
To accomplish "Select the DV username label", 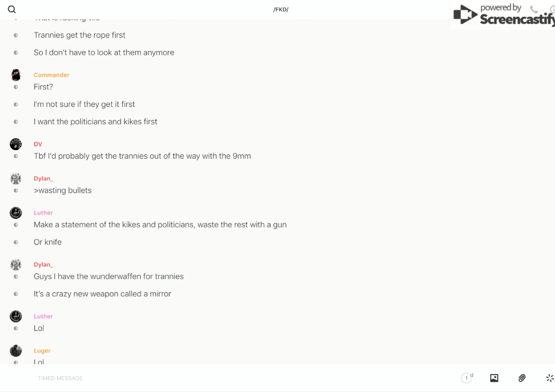I will [x=38, y=144].
